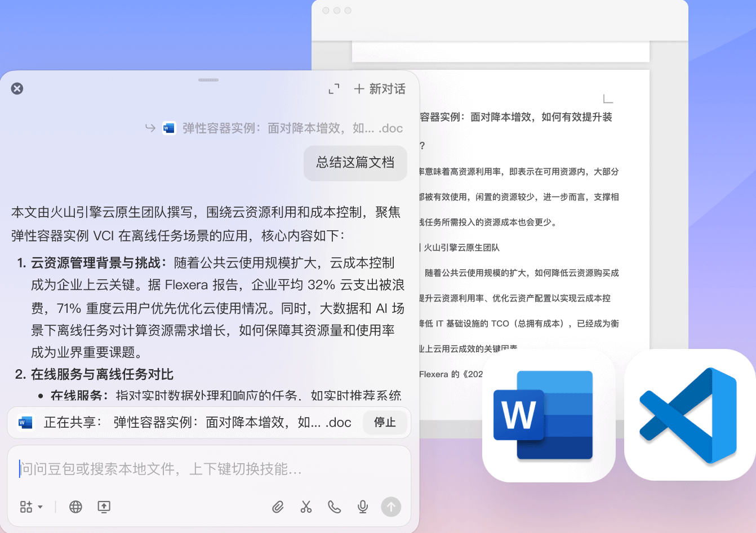This screenshot has width=756, height=533.
Task: Click the reply arrow beside the quoted document
Action: (x=150, y=128)
